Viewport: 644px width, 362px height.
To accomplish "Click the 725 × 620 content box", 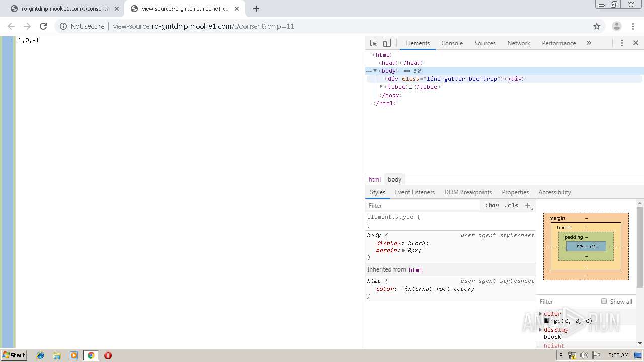I will pos(586,246).
